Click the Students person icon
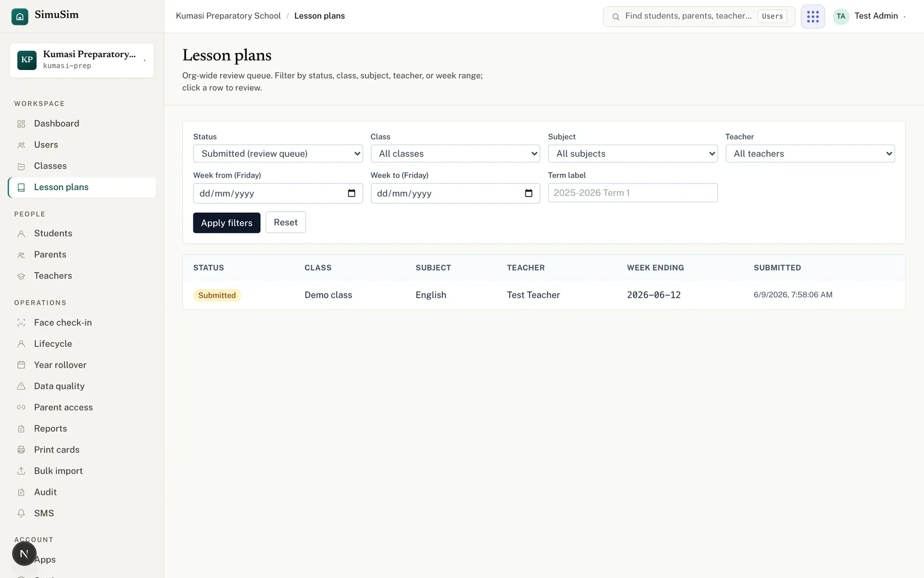The height and width of the screenshot is (578, 924). coord(21,234)
